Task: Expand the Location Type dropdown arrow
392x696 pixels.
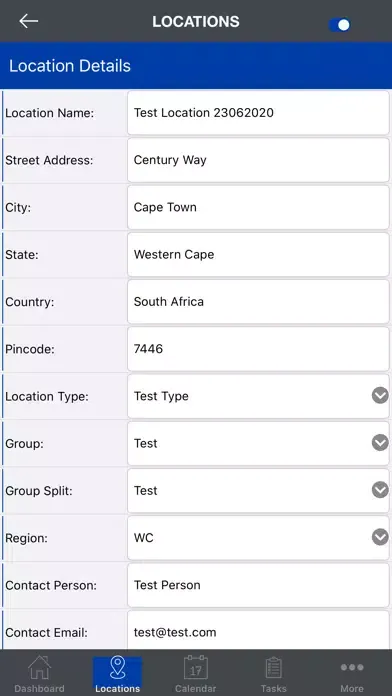Action: click(380, 395)
